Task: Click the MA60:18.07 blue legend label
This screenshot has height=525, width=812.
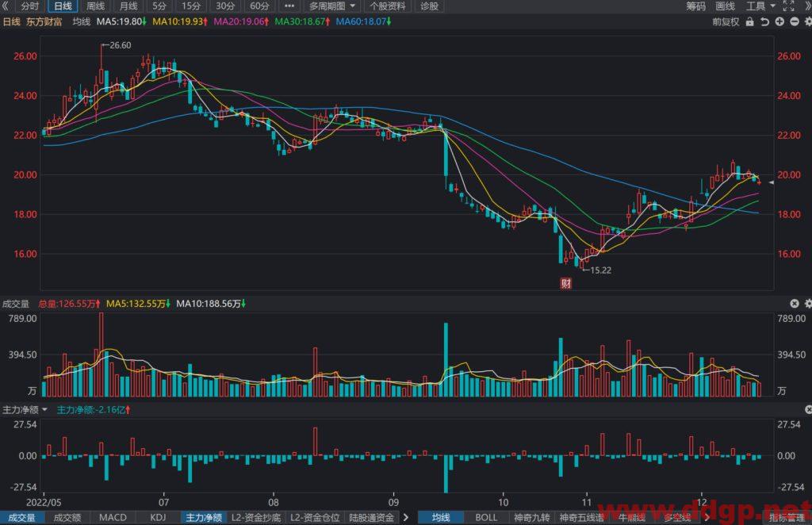Action: (x=363, y=21)
